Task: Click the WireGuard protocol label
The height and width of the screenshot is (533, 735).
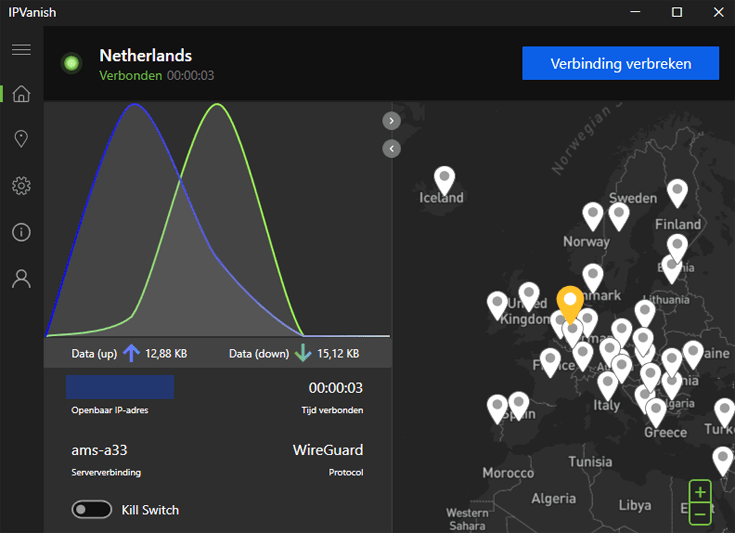Action: coord(328,450)
